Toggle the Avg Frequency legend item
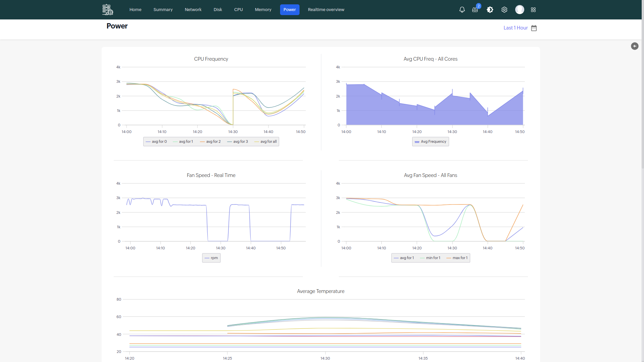644x362 pixels. click(431, 141)
